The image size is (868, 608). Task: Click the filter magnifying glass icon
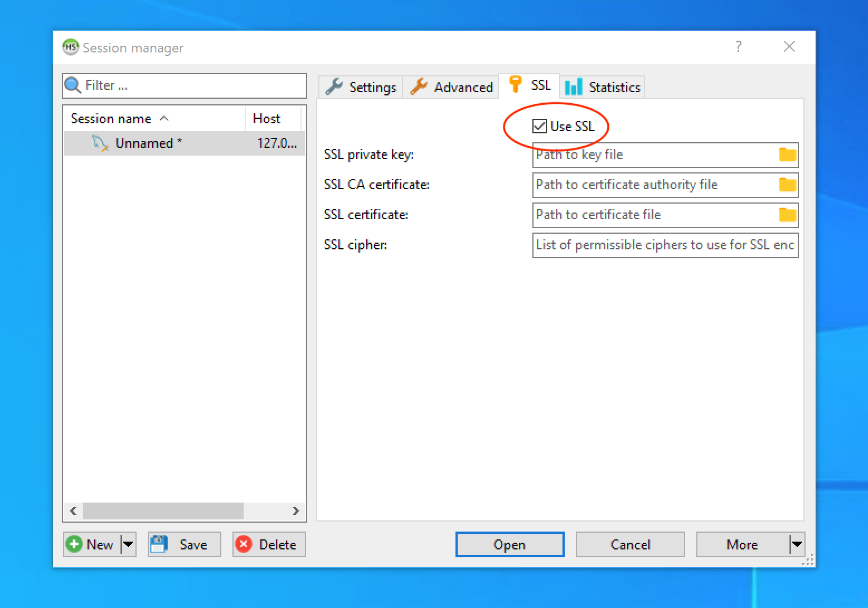(73, 85)
